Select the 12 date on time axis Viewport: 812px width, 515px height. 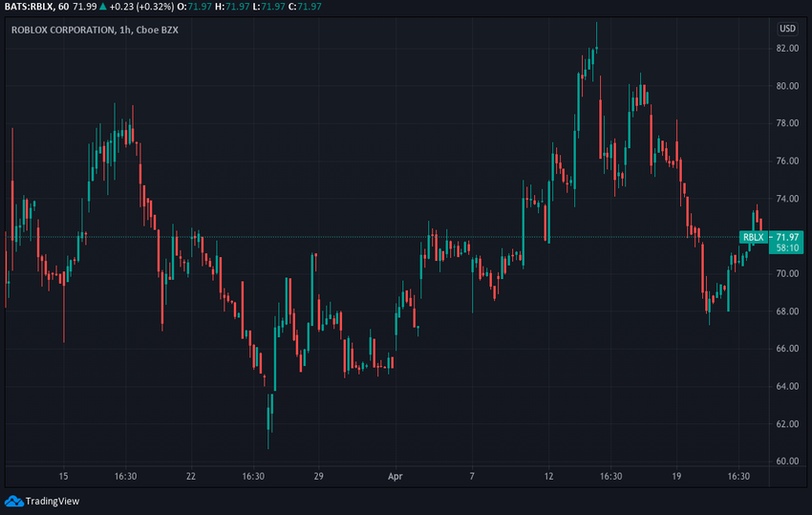pos(548,476)
